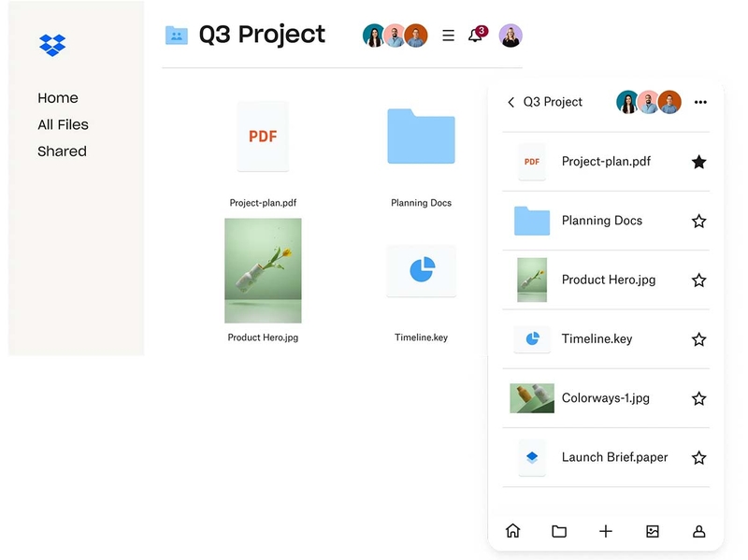Star Planning Docs in mobile list
The height and width of the screenshot is (560, 748).
click(x=698, y=221)
